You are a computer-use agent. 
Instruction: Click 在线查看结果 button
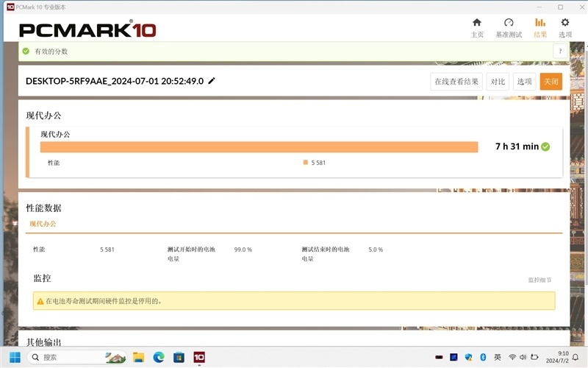[456, 82]
